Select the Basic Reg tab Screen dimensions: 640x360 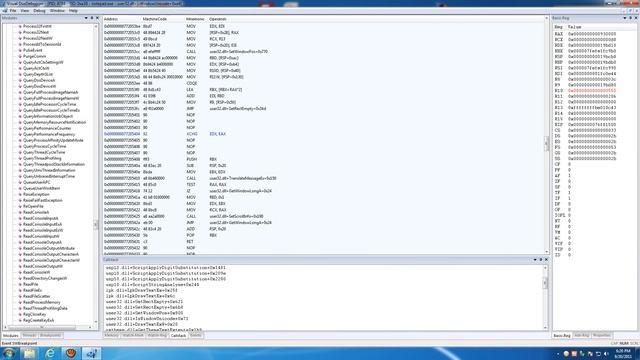click(x=562, y=336)
